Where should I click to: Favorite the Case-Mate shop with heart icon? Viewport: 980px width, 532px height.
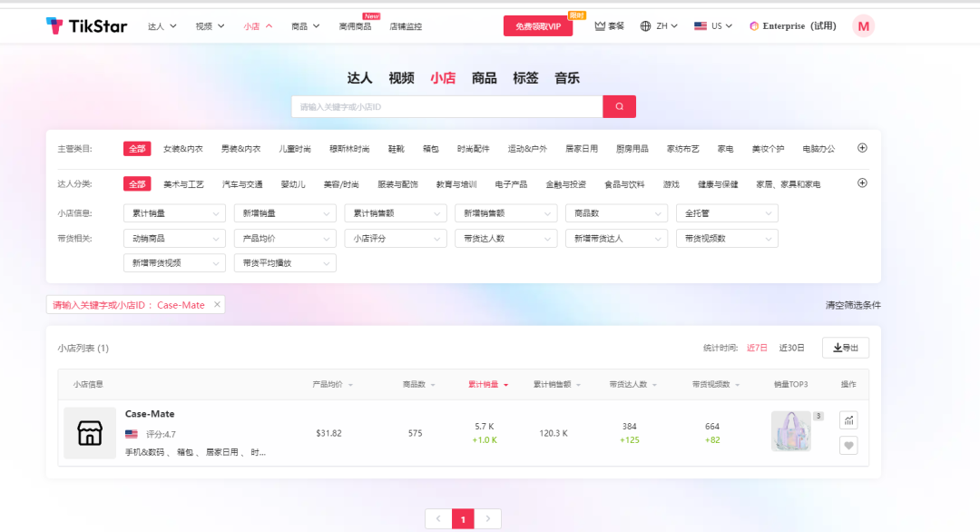(x=848, y=445)
